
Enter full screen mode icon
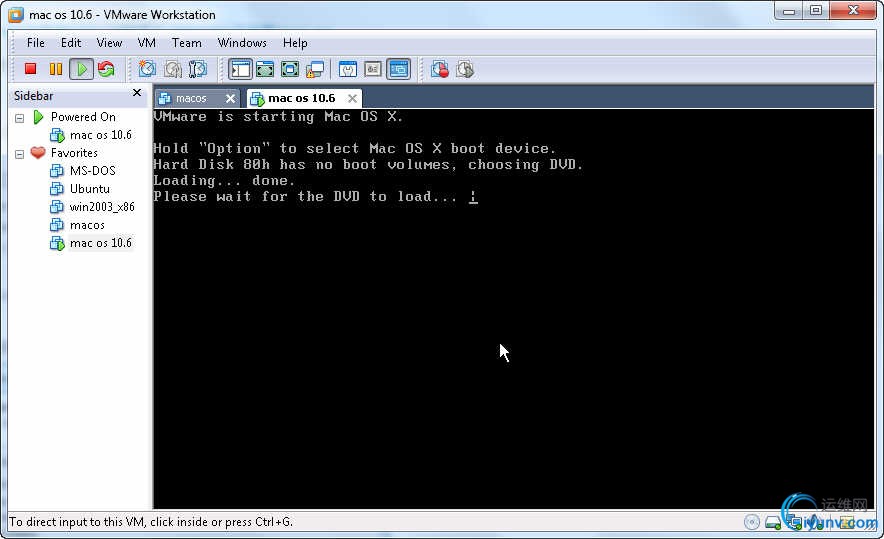point(290,69)
